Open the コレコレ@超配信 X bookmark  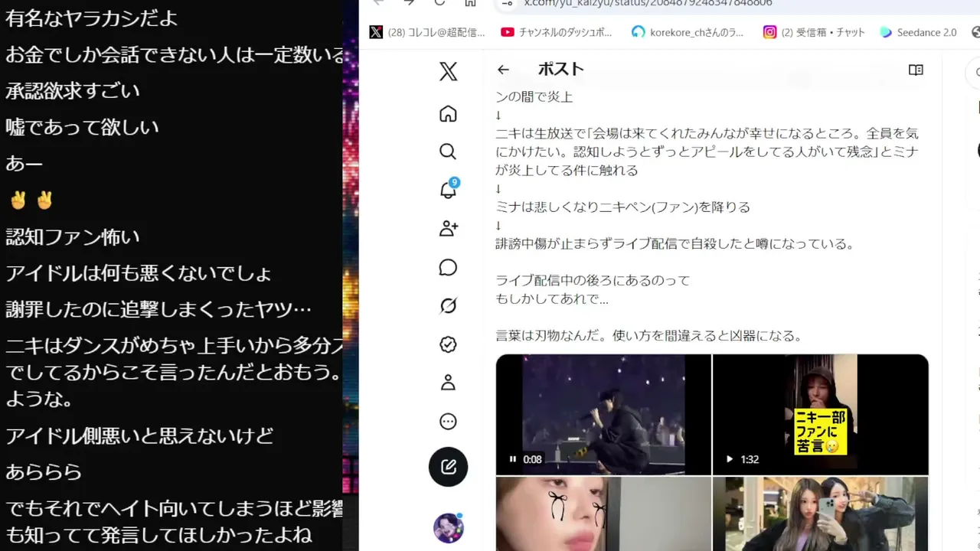click(427, 32)
